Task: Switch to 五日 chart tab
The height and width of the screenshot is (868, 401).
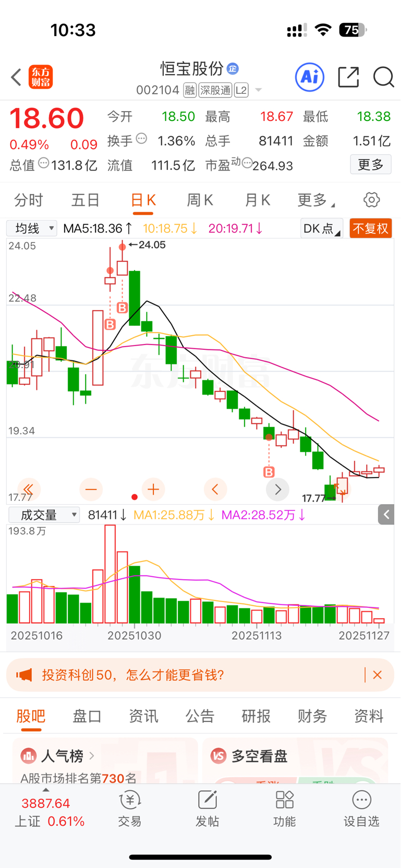Action: pos(86,200)
